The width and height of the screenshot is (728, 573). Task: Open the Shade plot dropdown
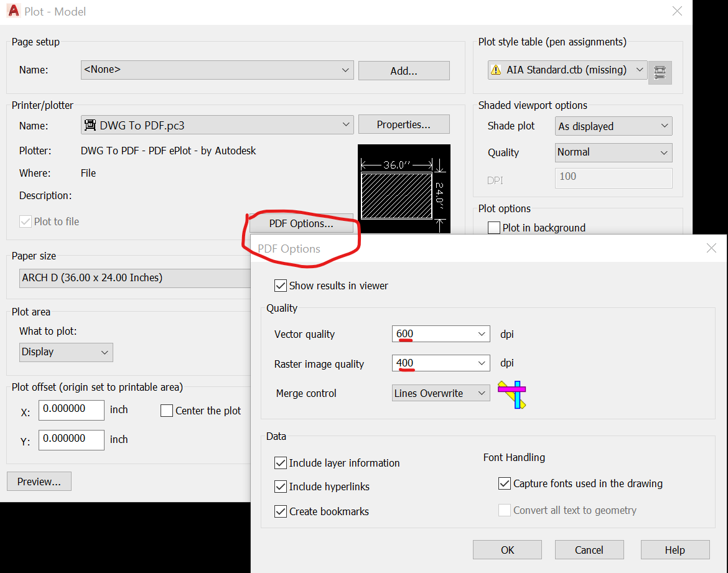click(x=665, y=126)
